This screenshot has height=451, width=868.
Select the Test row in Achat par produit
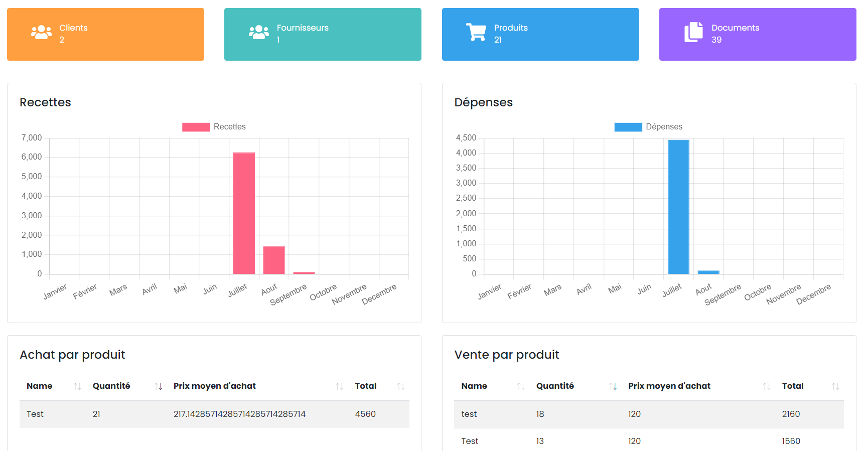pyautogui.click(x=214, y=414)
